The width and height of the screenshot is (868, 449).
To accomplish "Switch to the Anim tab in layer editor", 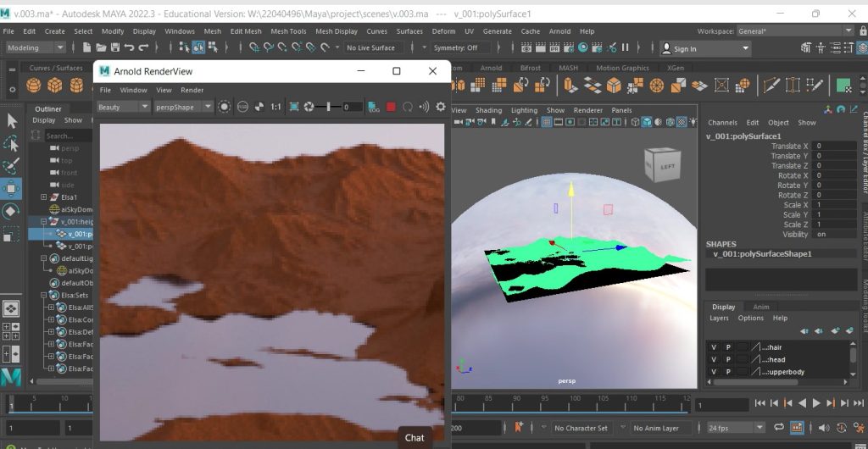I will [760, 307].
